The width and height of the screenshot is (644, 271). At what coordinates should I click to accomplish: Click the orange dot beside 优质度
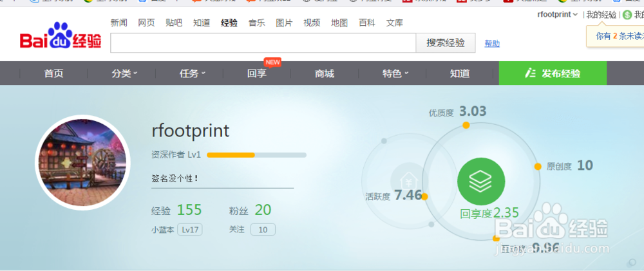pos(466,125)
